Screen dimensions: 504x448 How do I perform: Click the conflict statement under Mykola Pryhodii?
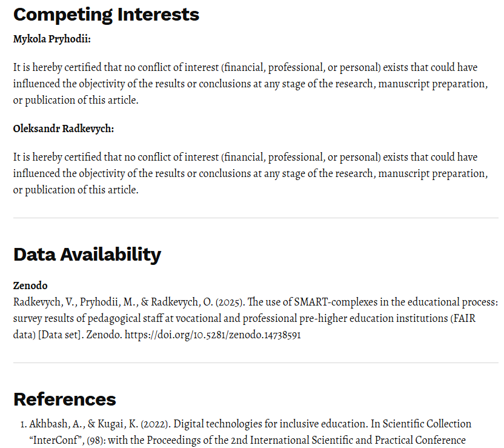point(250,84)
